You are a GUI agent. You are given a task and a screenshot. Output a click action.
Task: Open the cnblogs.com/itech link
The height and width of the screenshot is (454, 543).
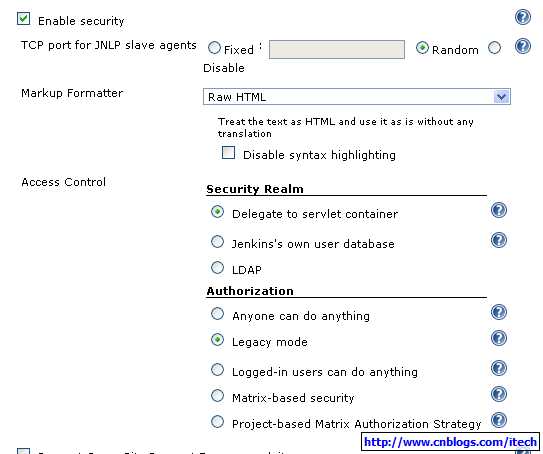point(450,442)
